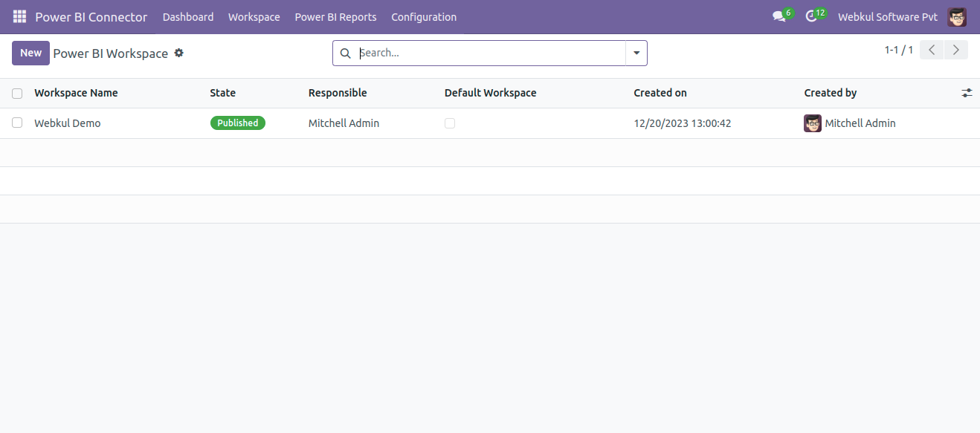Image resolution: width=980 pixels, height=433 pixels.
Task: Open the conversations messaging icon
Action: (778, 16)
